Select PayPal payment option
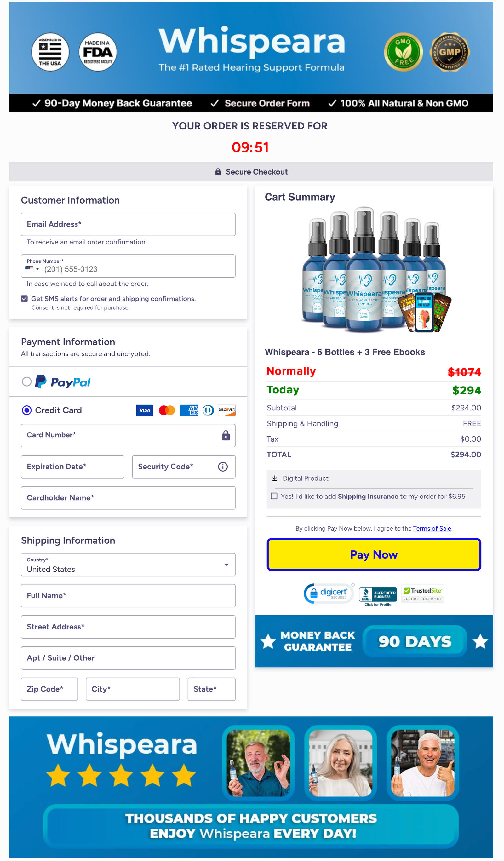504x861 pixels. click(27, 382)
